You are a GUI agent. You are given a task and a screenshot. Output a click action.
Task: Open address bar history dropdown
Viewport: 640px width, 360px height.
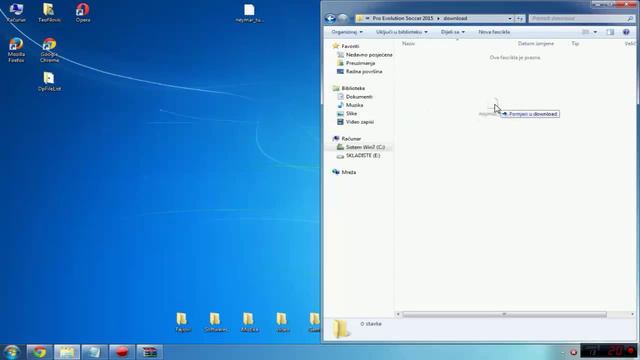510,18
